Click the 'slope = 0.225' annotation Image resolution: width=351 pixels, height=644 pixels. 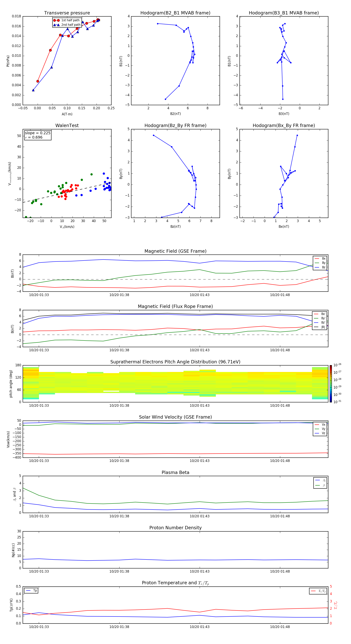point(37,133)
